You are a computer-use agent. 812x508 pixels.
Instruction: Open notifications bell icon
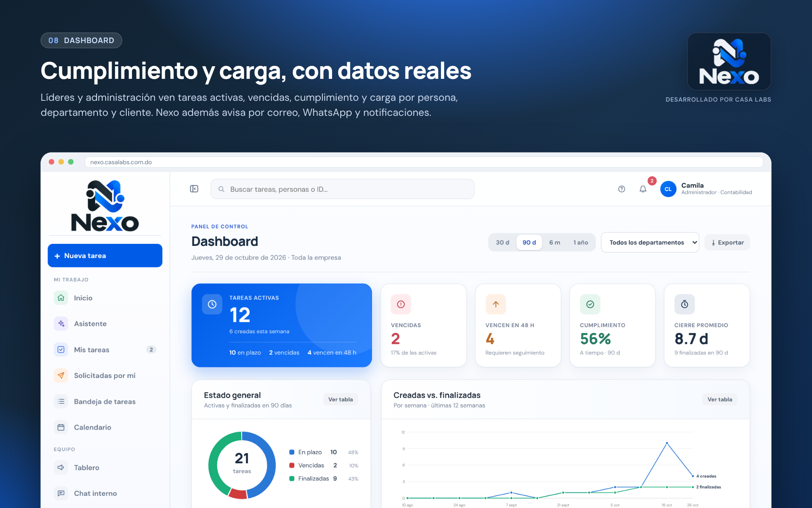tap(643, 189)
